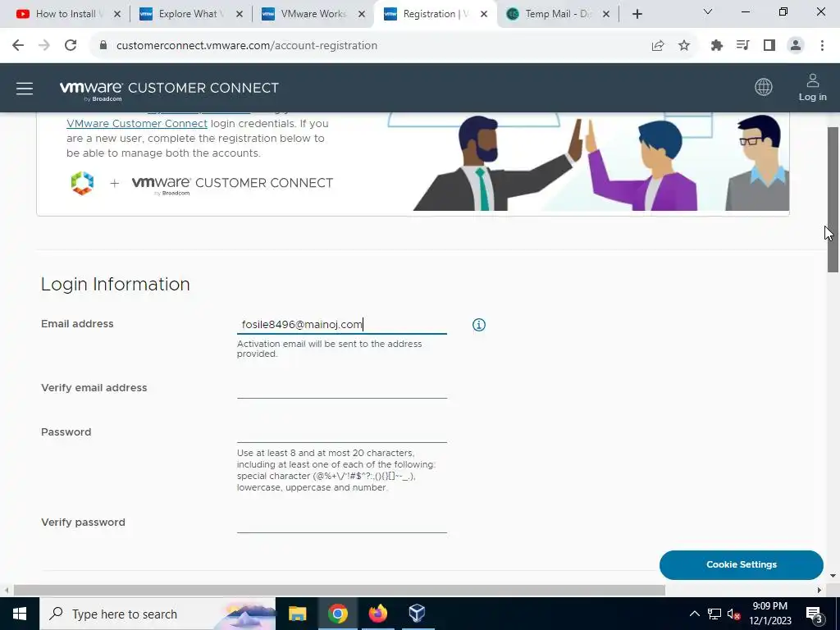The image size is (840, 630).
Task: Open the Windows Start menu
Action: coord(20,614)
